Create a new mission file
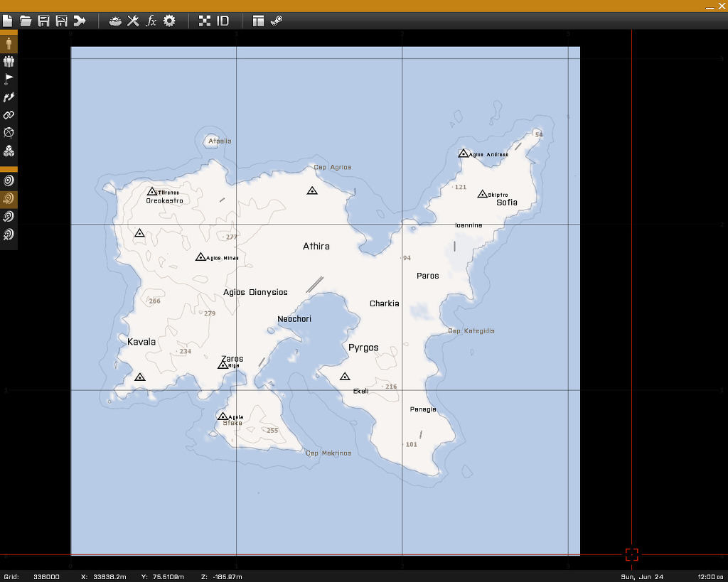728x582 pixels. pos(8,21)
